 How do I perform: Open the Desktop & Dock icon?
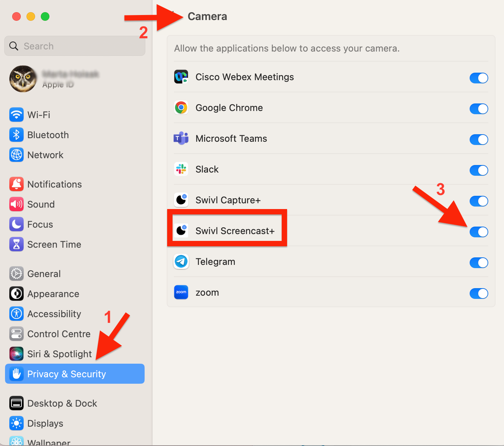tap(16, 403)
